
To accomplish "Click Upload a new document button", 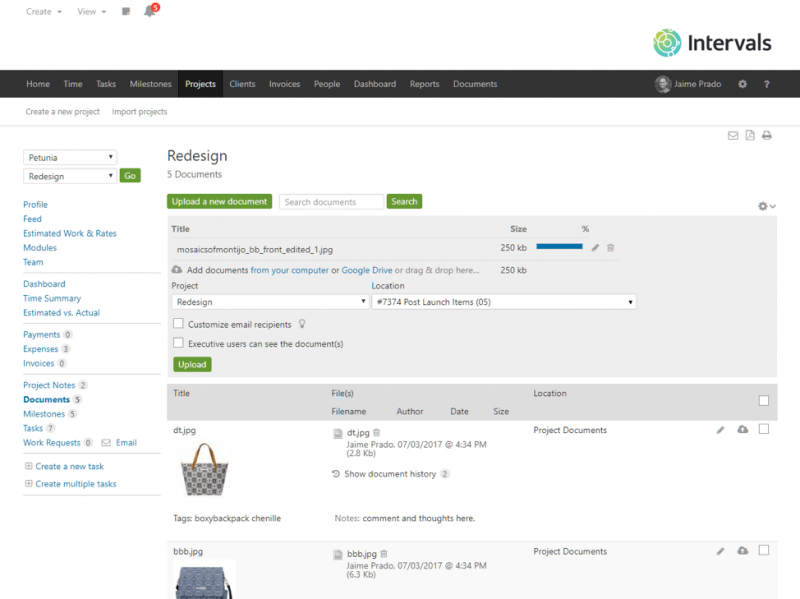I will click(219, 202).
